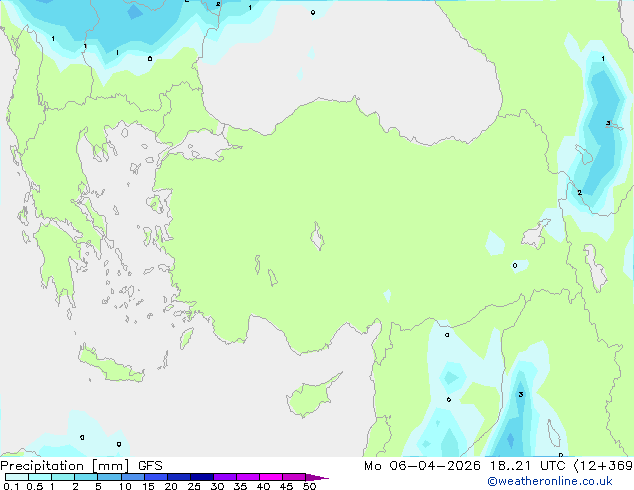
Task: Select the 40–45 mm magenta swatch
Action: 271,477
